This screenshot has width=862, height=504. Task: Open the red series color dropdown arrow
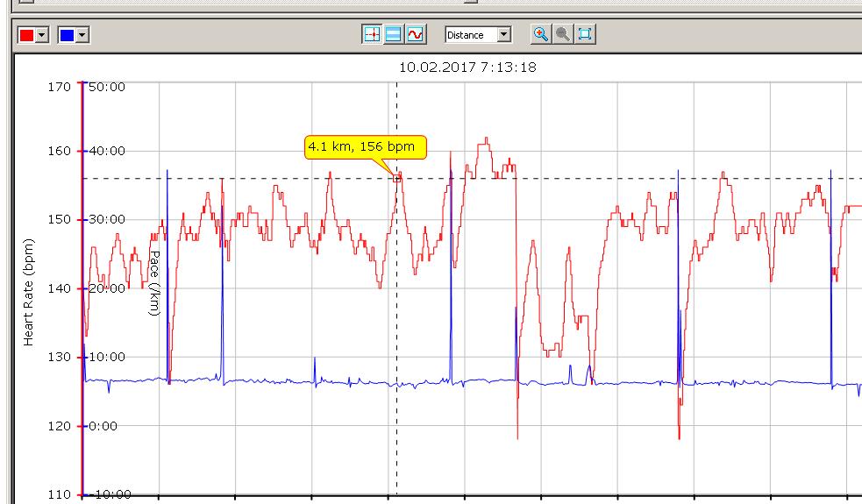click(x=42, y=35)
